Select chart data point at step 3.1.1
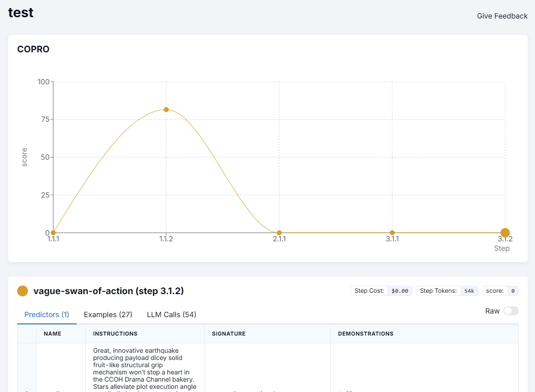The image size is (535, 392). 392,233
